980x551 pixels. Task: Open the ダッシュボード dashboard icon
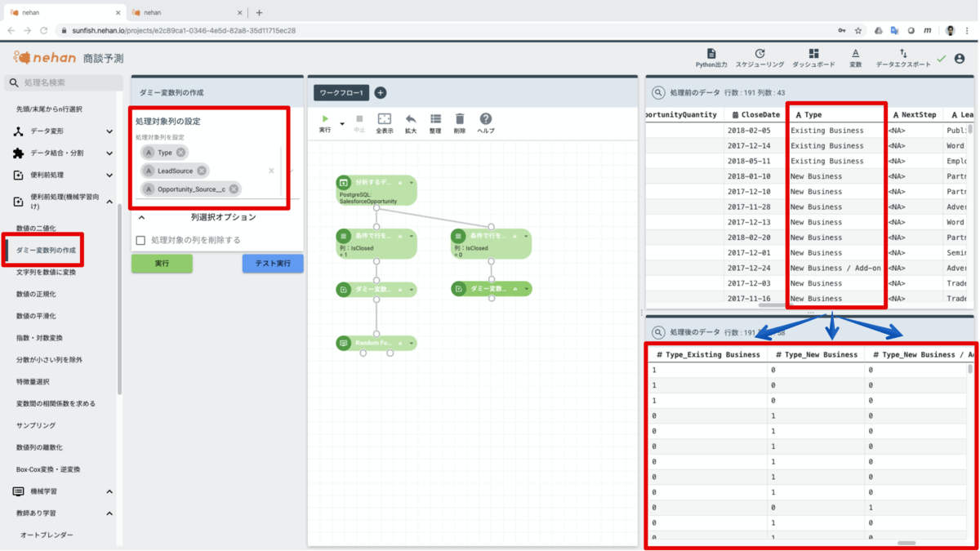[813, 53]
